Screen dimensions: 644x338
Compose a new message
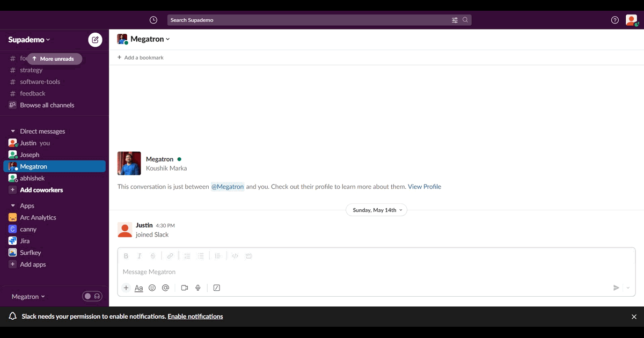pyautogui.click(x=95, y=40)
